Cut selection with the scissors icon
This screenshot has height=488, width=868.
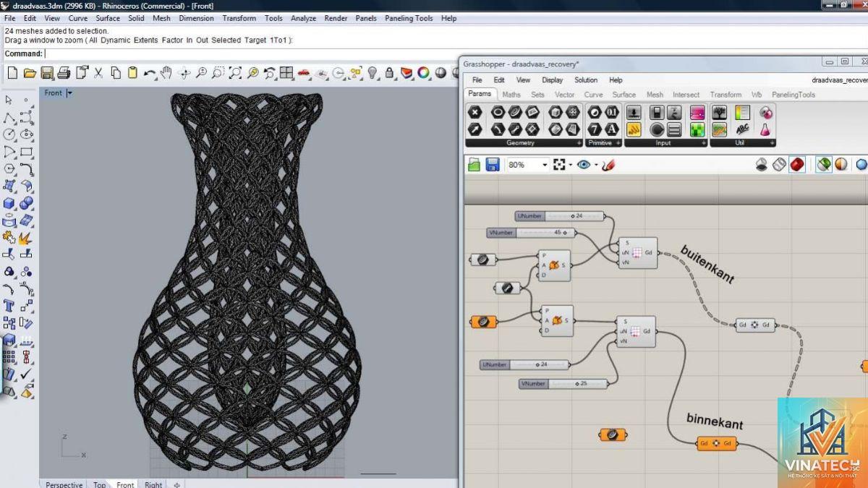pos(98,73)
